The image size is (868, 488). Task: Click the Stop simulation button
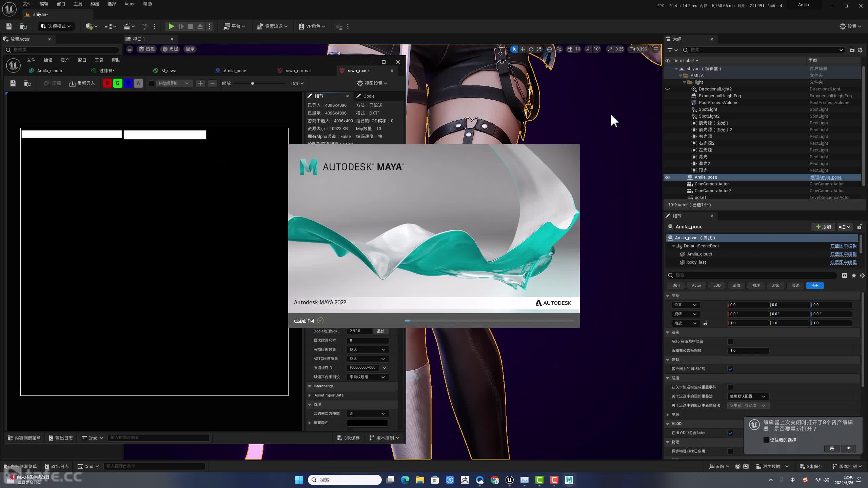(x=191, y=26)
